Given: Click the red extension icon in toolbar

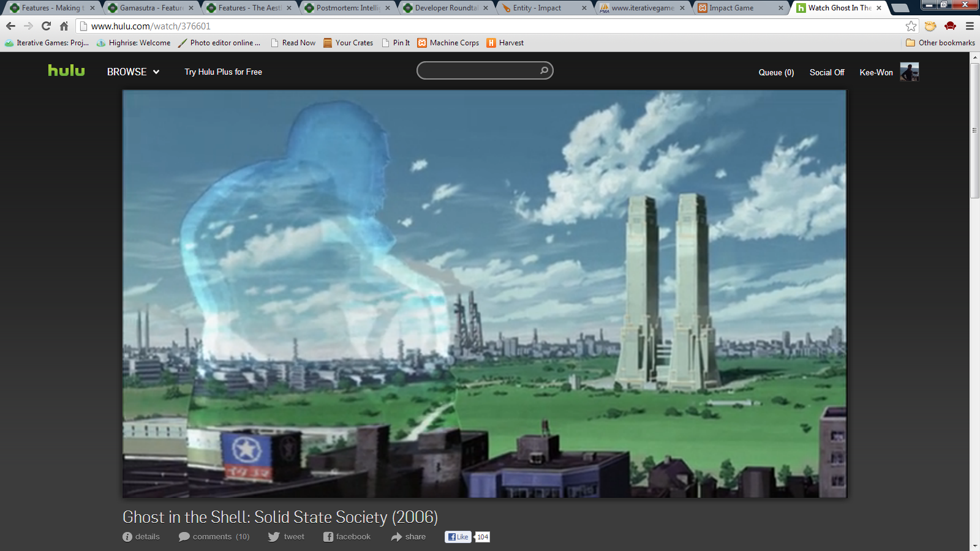Looking at the screenshot, I should (x=950, y=26).
